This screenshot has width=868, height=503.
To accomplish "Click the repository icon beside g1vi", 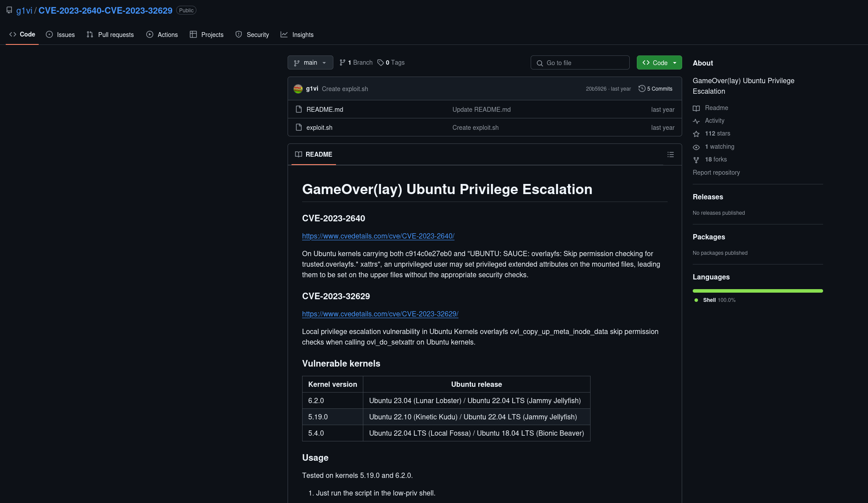I will point(9,10).
